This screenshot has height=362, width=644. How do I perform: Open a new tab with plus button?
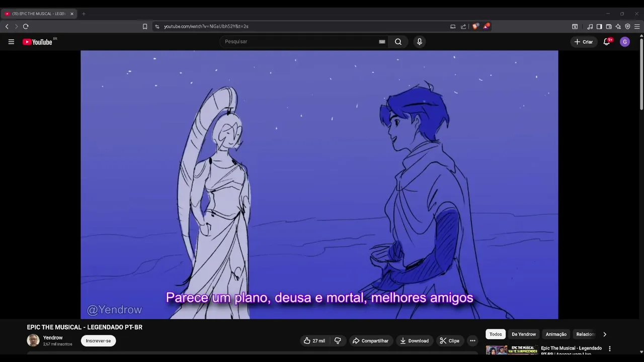(x=84, y=14)
